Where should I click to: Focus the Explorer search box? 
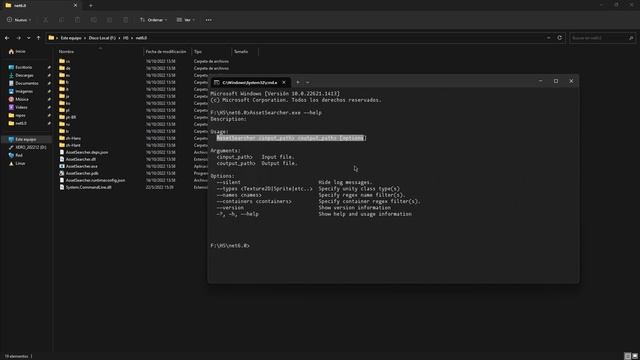pyautogui.click(x=602, y=38)
